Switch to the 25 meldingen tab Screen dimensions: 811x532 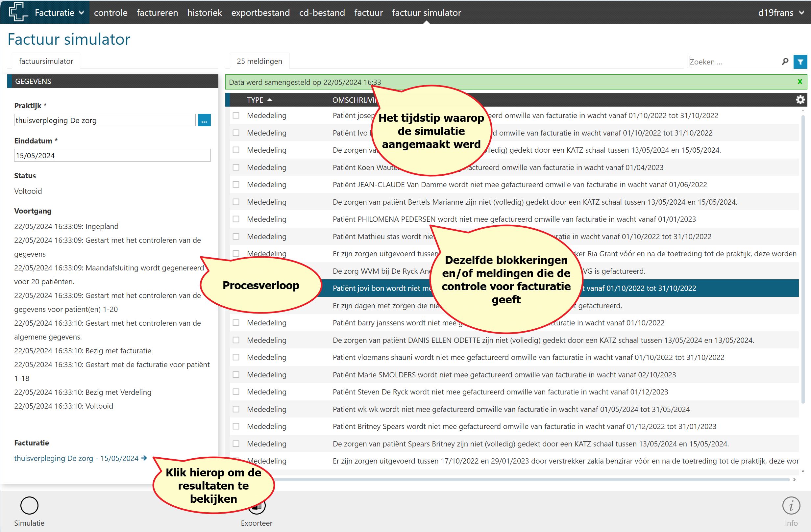[x=259, y=61]
